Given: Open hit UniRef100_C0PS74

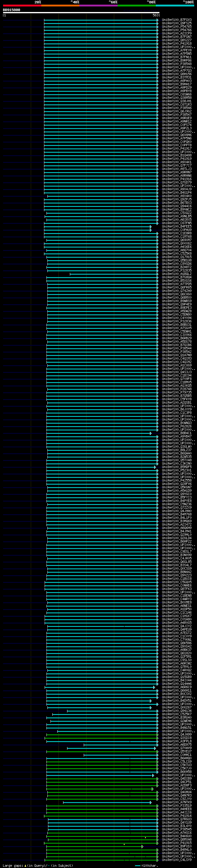Looking at the screenshot, I should 176,125.
